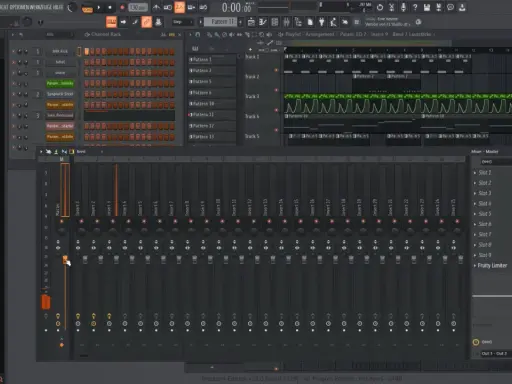The image size is (512, 384).
Task: Click the export/render icon next to save
Action: click(439, 7)
